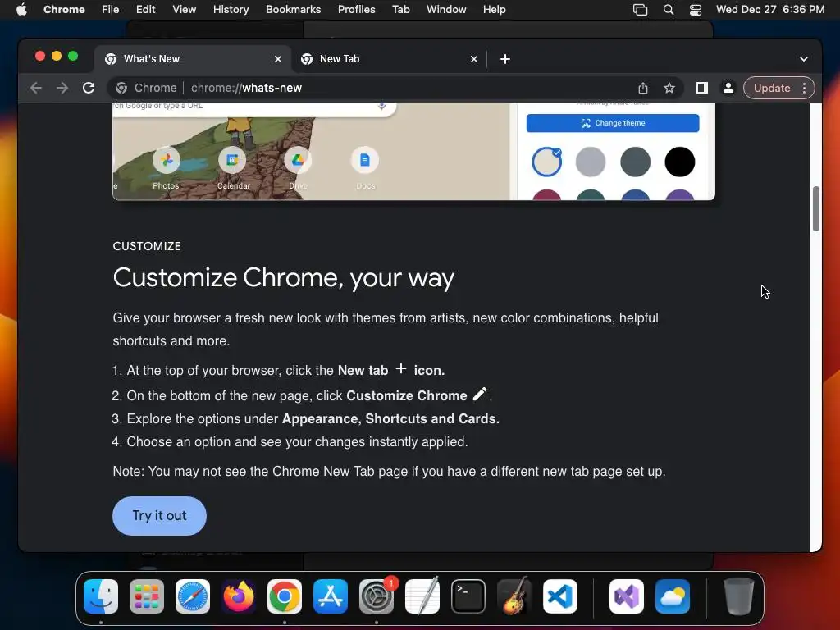Image resolution: width=840 pixels, height=630 pixels.
Task: Switch to the What's New tab
Action: [193, 59]
